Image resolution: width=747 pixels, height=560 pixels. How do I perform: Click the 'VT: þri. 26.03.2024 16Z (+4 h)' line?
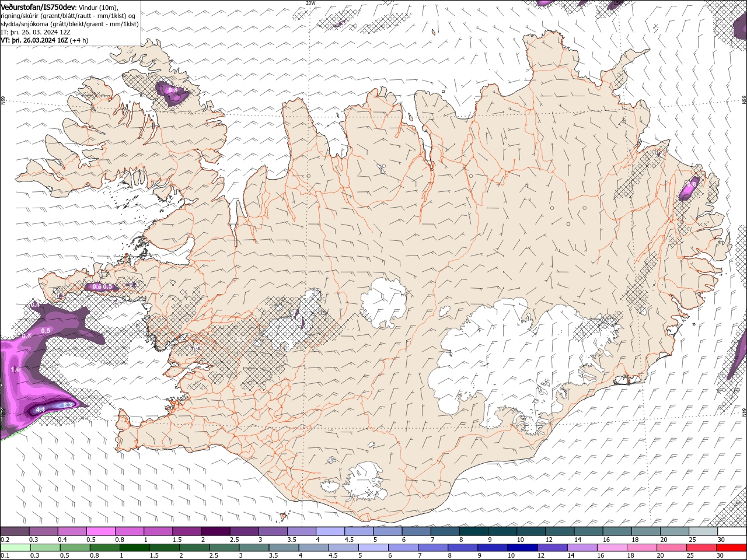(x=44, y=40)
